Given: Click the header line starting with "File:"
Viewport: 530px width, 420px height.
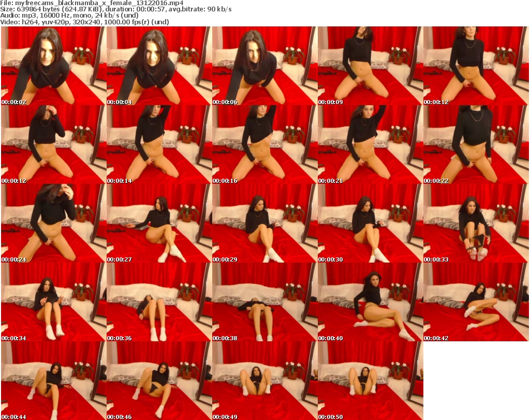Looking at the screenshot, I should coord(92,3).
